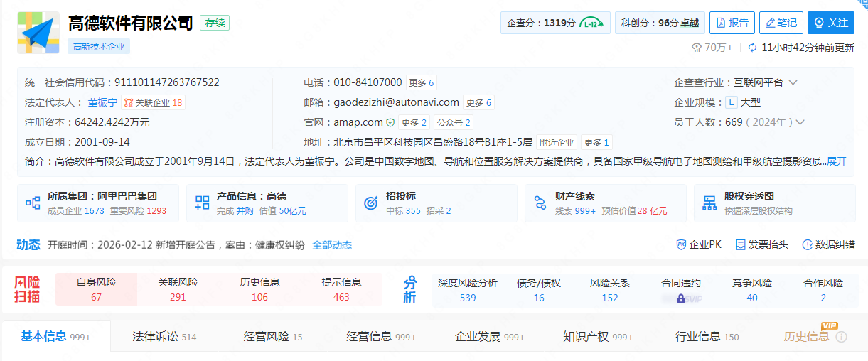Click the 存续 status tag
The height and width of the screenshot is (361, 868).
215,23
